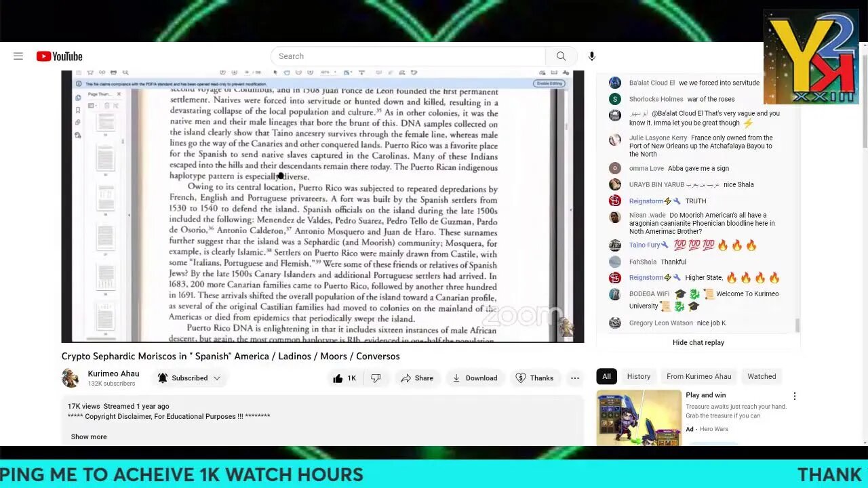Dislike the video with thumbs down
Viewport: 868px width, 488px height.
pyautogui.click(x=376, y=378)
